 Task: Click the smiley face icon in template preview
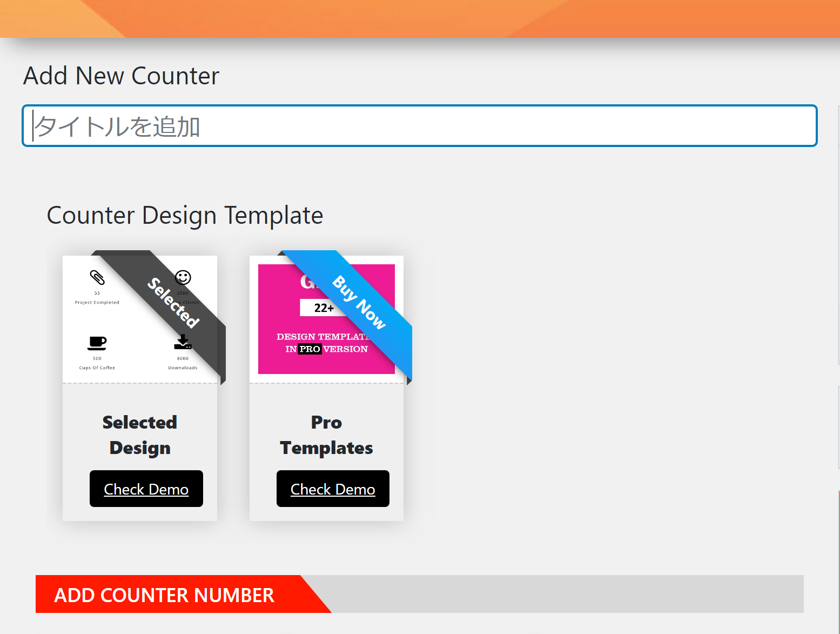pos(183,277)
